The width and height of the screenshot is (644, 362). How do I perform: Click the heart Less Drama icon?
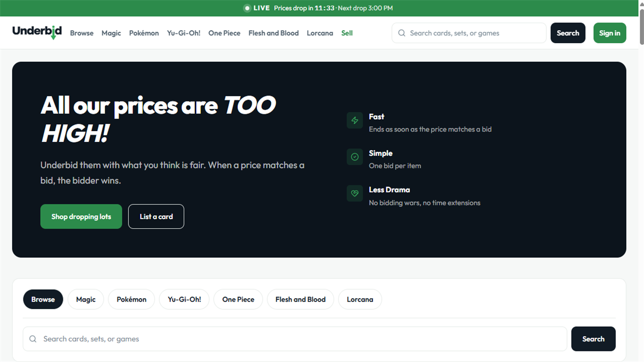[x=355, y=194]
